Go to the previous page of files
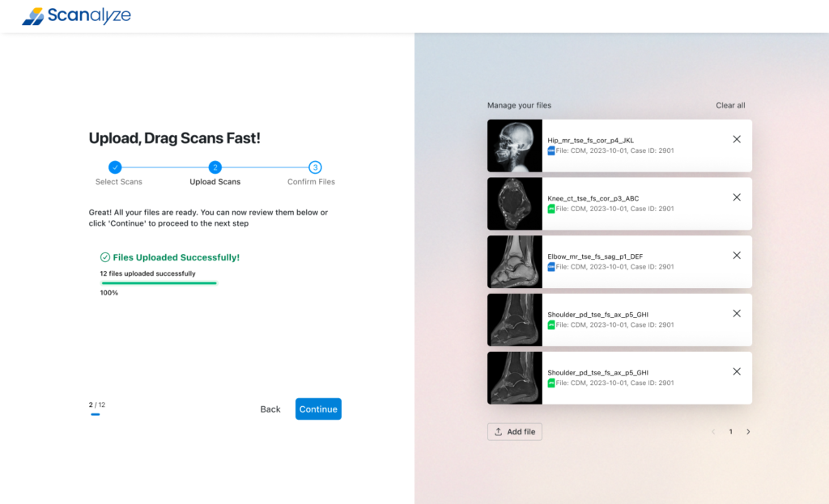This screenshot has height=504, width=829. click(x=713, y=432)
